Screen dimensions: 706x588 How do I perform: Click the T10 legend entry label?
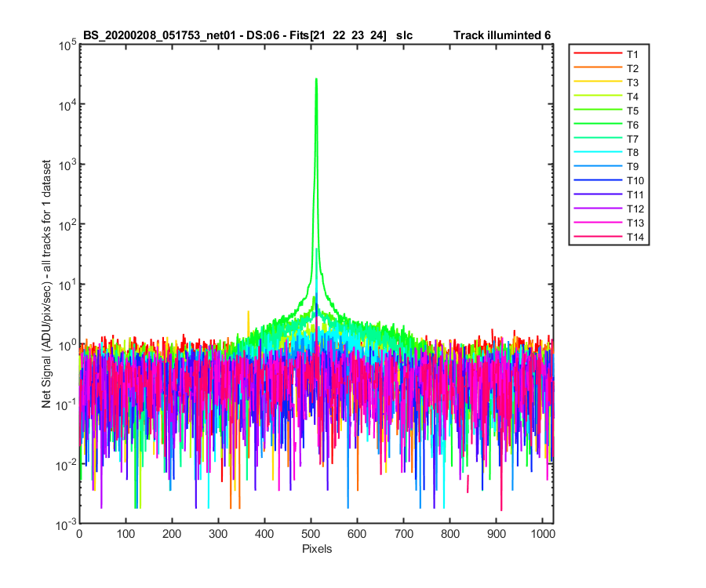(635, 181)
